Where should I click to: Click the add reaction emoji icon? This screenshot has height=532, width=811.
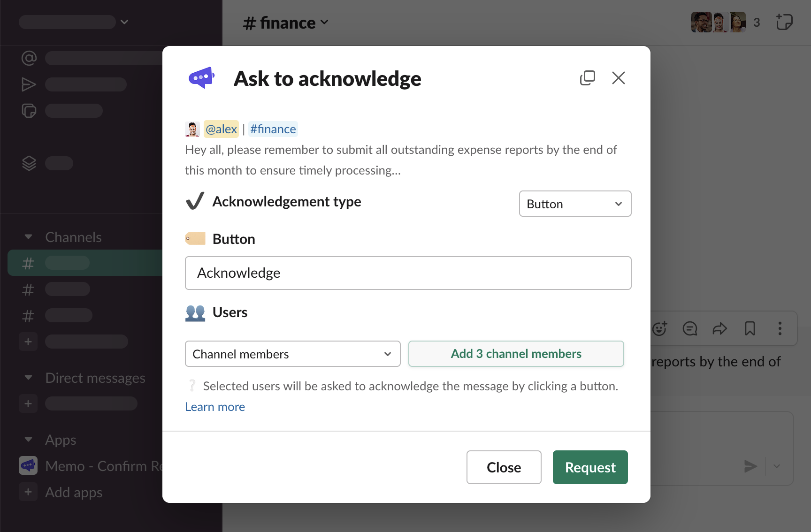tap(660, 328)
